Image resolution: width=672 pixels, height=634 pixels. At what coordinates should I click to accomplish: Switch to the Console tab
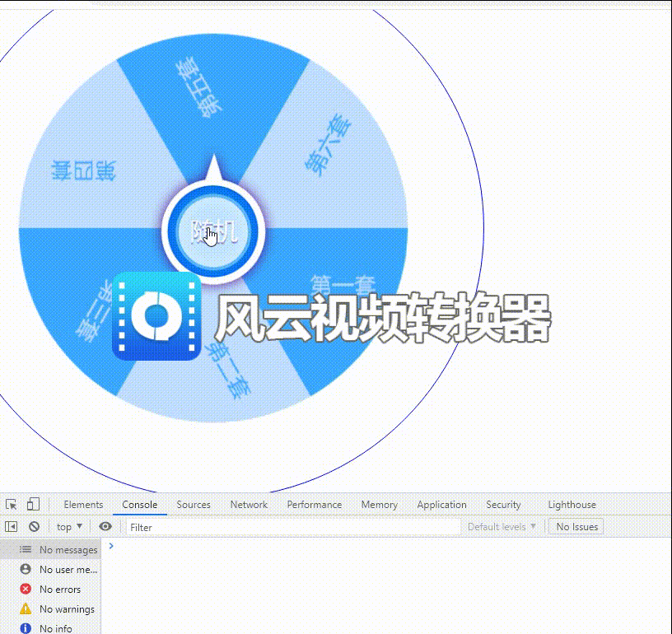pyautogui.click(x=140, y=505)
